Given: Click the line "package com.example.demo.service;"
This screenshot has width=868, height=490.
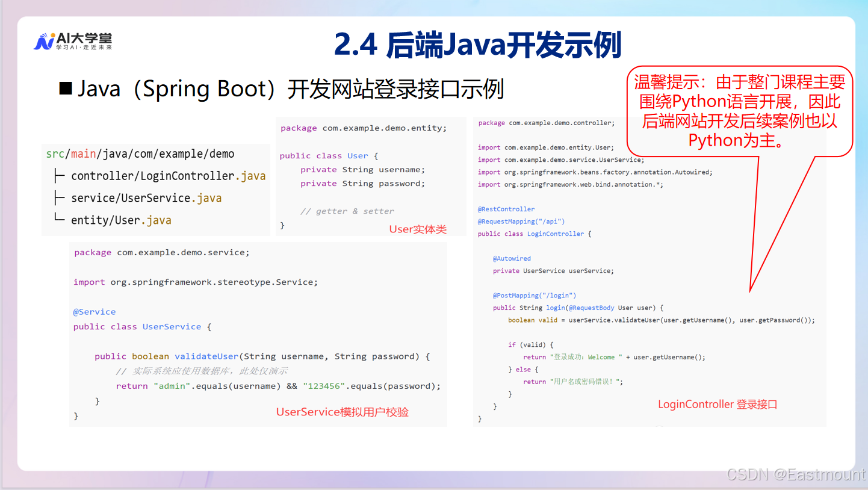Looking at the screenshot, I should (x=162, y=253).
